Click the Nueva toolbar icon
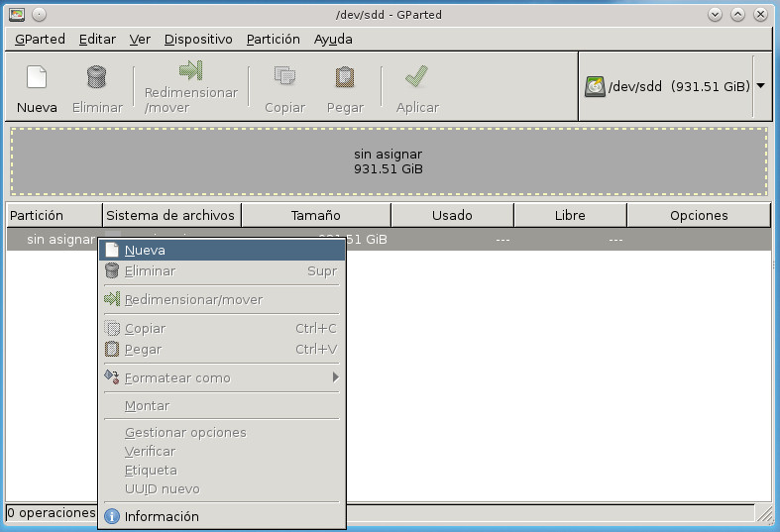780x532 pixels. 37,77
